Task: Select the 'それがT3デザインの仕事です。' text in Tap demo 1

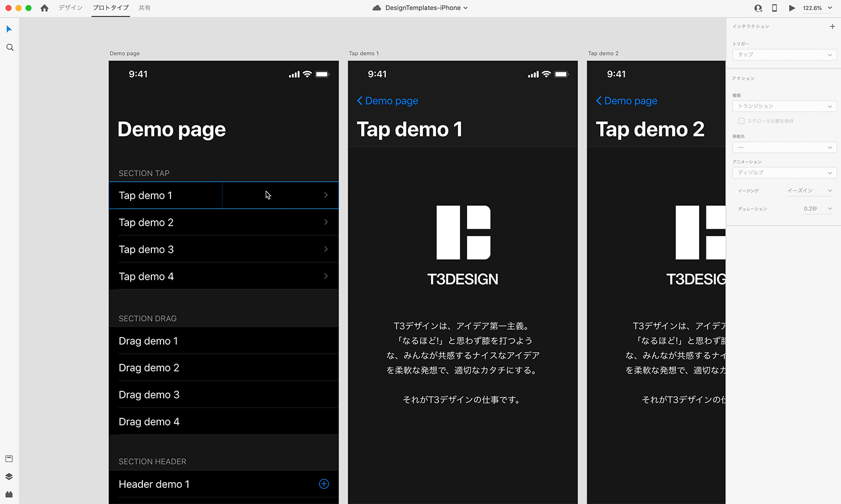Action: [x=461, y=400]
